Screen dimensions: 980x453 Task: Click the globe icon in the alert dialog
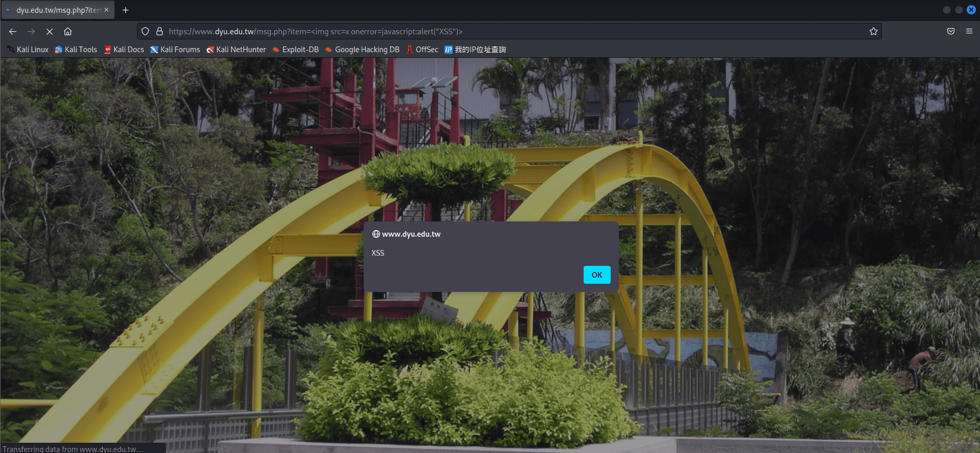376,234
